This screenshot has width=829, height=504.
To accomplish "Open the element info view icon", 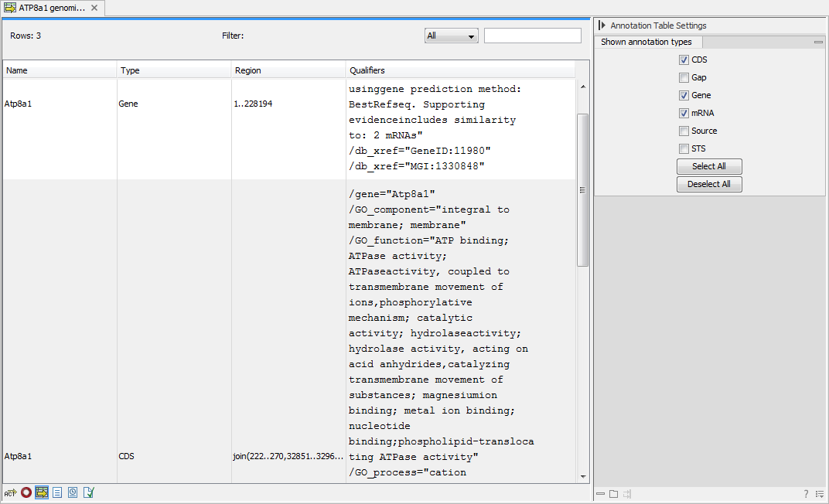I will point(87,492).
